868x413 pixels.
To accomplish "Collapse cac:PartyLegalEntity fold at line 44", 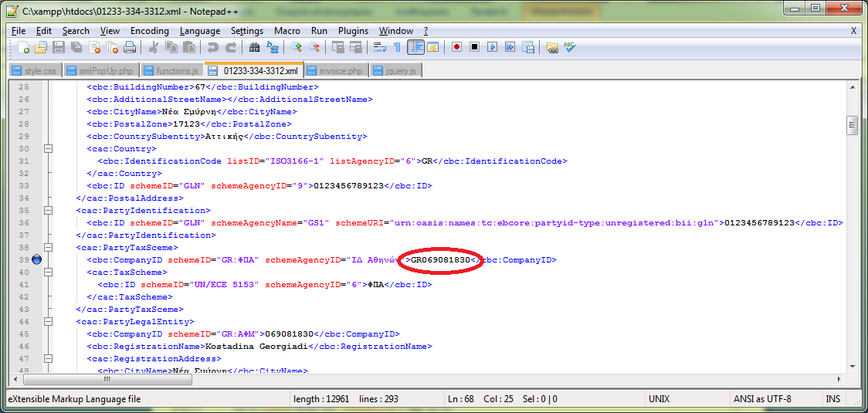I will [x=48, y=322].
